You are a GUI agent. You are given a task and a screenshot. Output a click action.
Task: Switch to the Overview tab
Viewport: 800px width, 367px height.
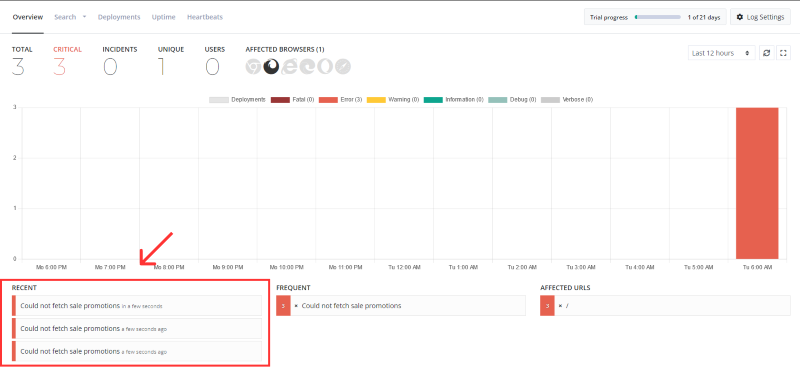[28, 17]
